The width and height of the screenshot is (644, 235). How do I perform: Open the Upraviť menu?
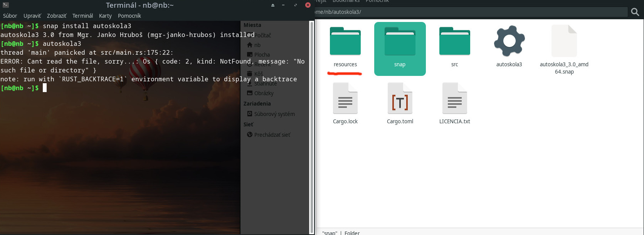coord(32,16)
